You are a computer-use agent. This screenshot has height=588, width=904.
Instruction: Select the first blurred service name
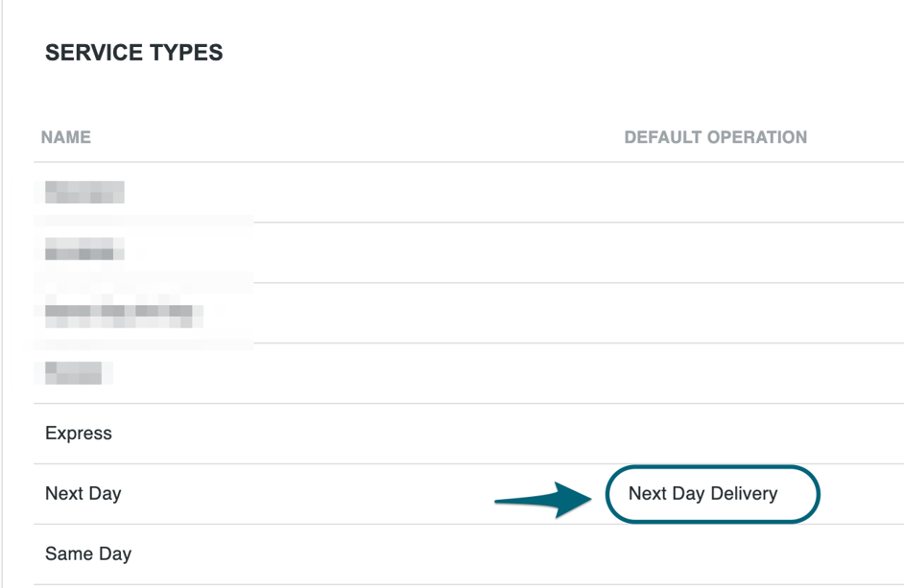[84, 192]
